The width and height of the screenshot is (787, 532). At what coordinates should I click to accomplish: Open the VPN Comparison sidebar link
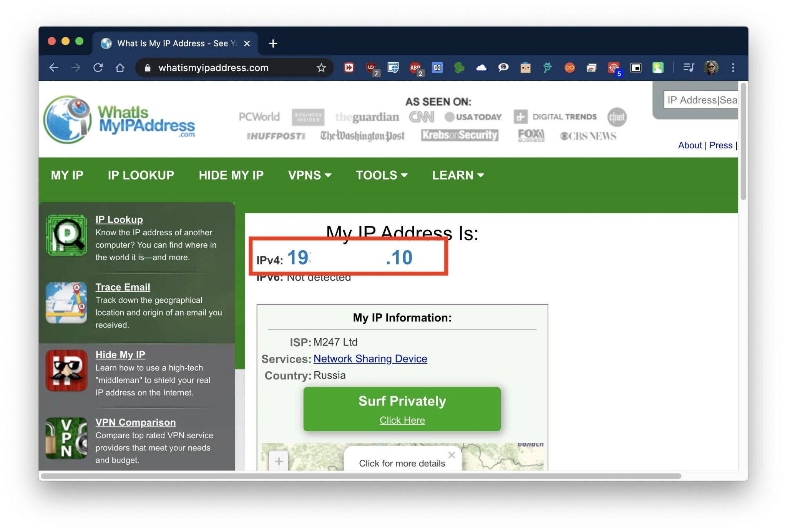(136, 422)
